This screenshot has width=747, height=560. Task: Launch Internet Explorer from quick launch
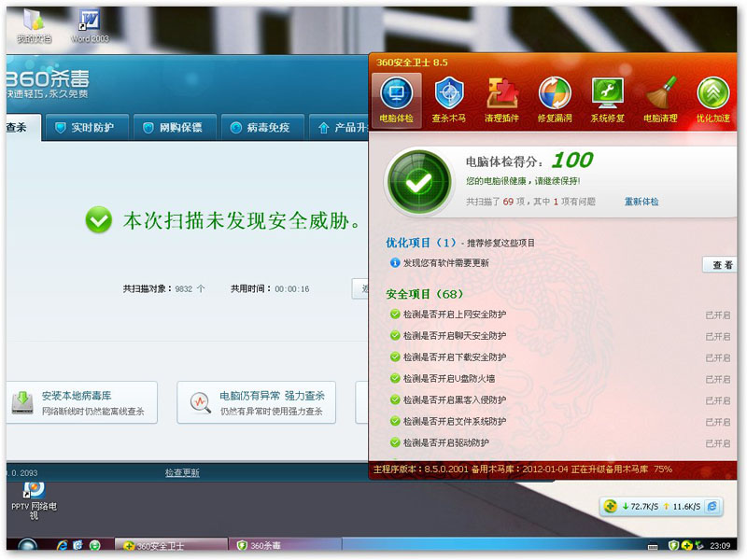(62, 545)
